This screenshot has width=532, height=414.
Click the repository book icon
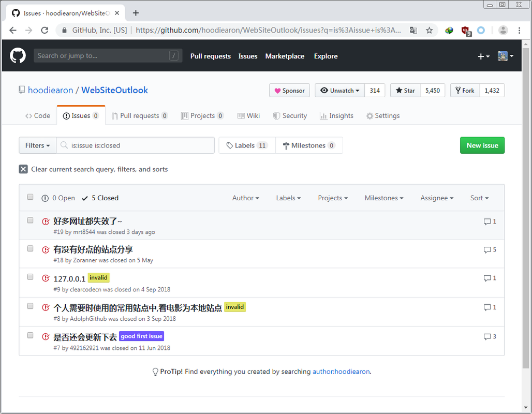22,90
